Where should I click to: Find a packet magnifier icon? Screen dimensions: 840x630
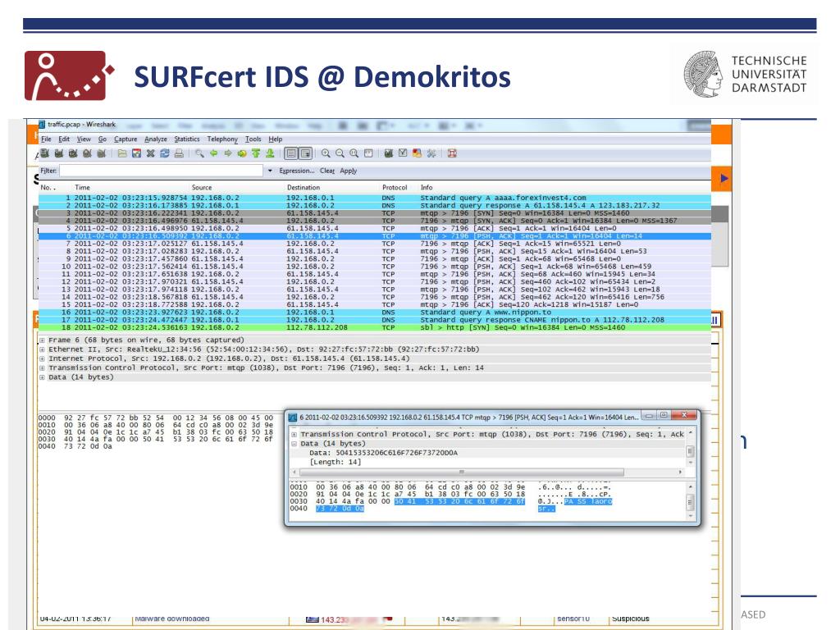click(199, 153)
